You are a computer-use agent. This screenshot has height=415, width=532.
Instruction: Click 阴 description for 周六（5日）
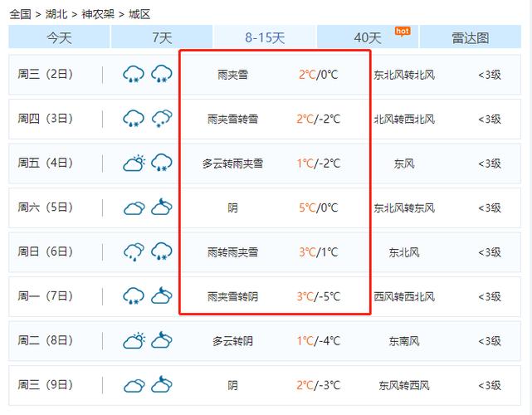232,208
